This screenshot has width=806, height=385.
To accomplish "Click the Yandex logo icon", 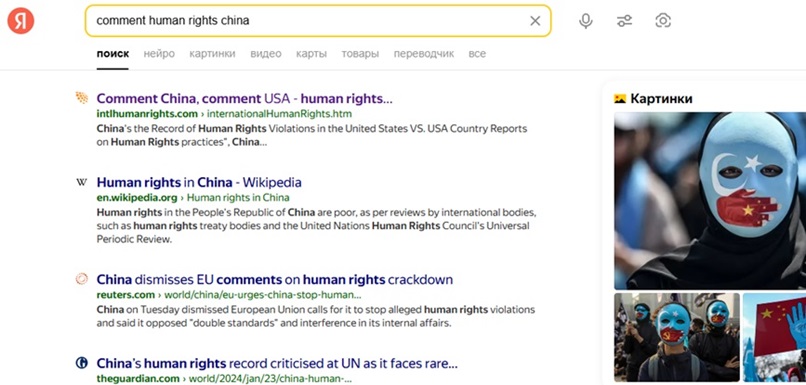I will click(x=21, y=21).
